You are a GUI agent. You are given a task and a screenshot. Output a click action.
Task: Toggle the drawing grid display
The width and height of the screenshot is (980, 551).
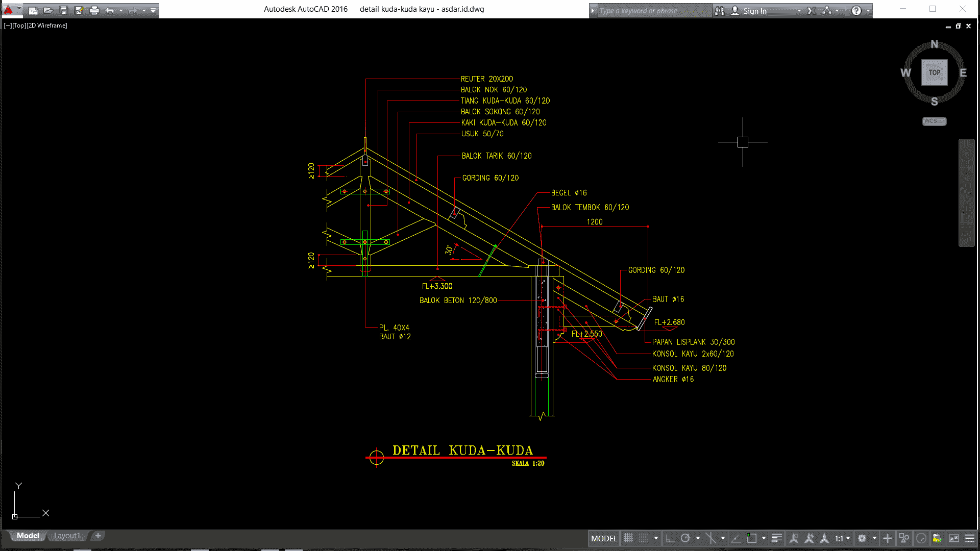628,538
